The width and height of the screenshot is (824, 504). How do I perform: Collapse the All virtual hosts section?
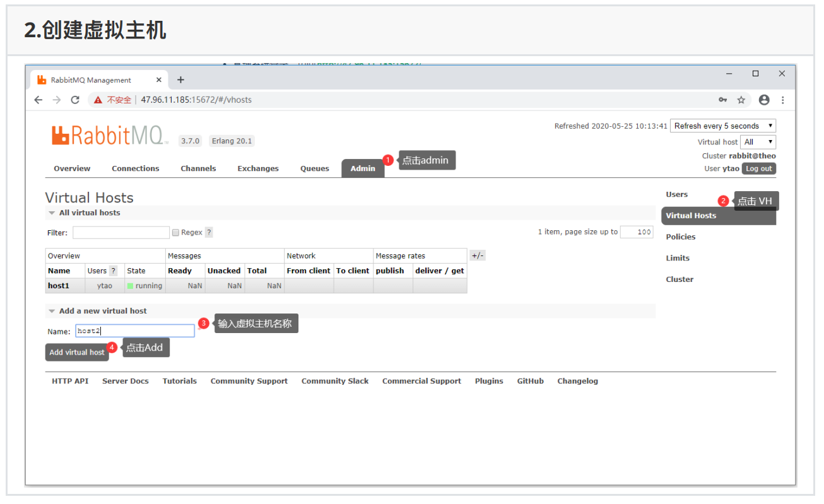52,213
